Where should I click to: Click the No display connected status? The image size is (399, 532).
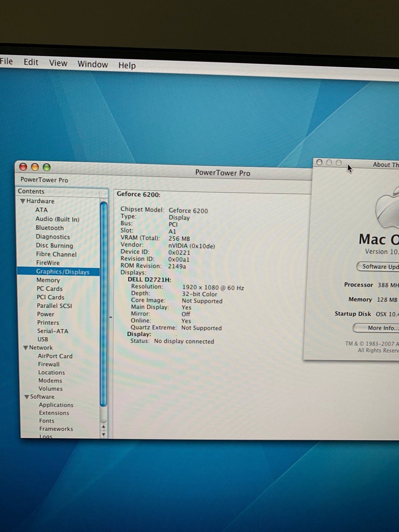tap(184, 341)
